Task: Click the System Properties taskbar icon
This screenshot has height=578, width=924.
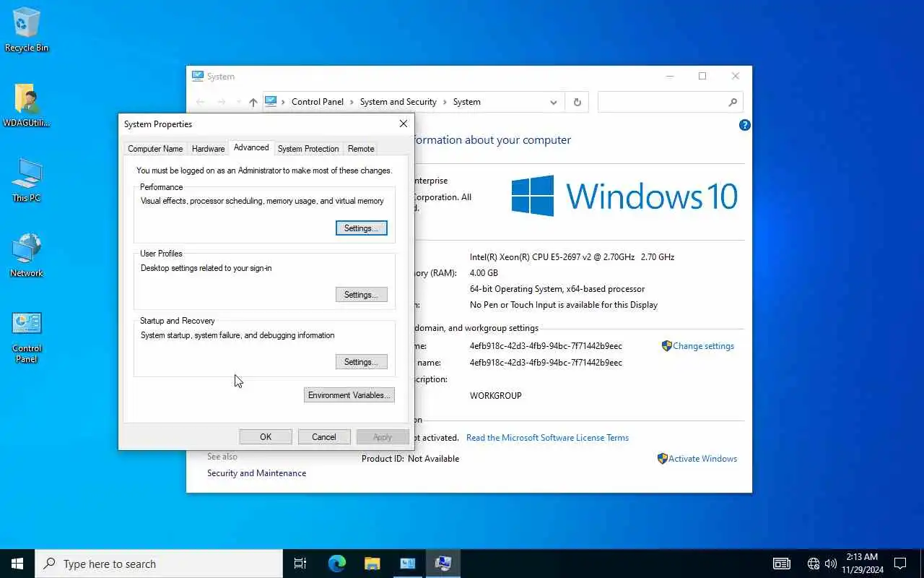Action: click(443, 564)
